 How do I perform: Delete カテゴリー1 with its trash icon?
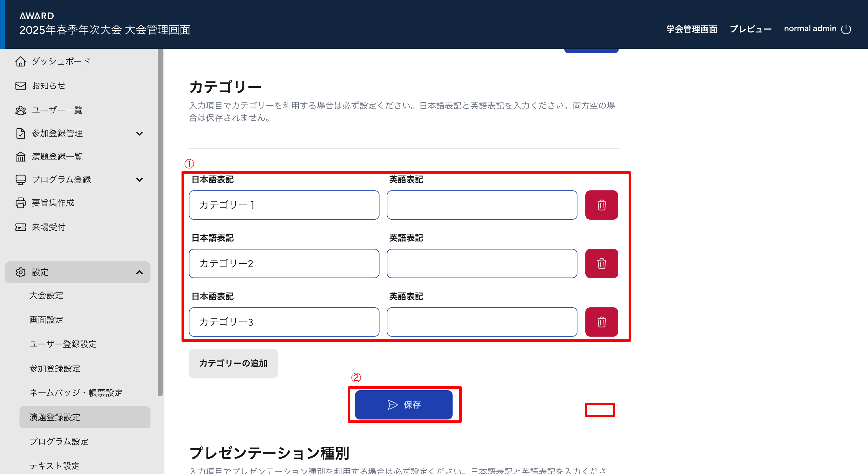[601, 205]
